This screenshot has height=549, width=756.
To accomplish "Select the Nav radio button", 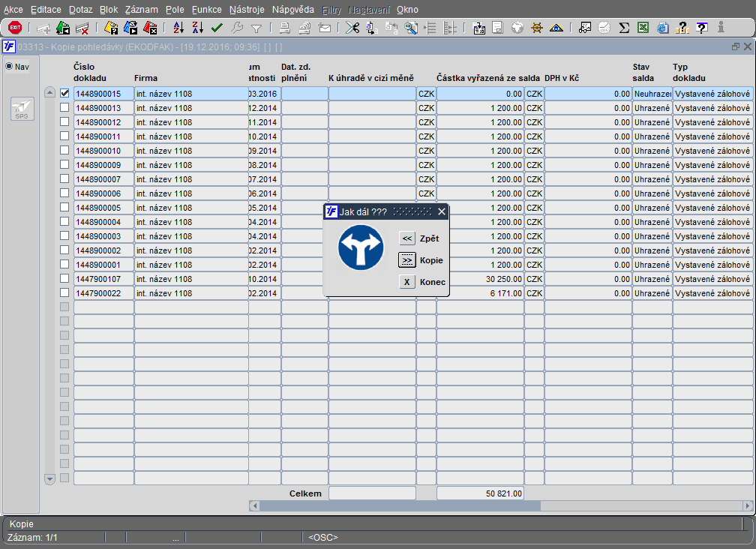I will pos(10,67).
